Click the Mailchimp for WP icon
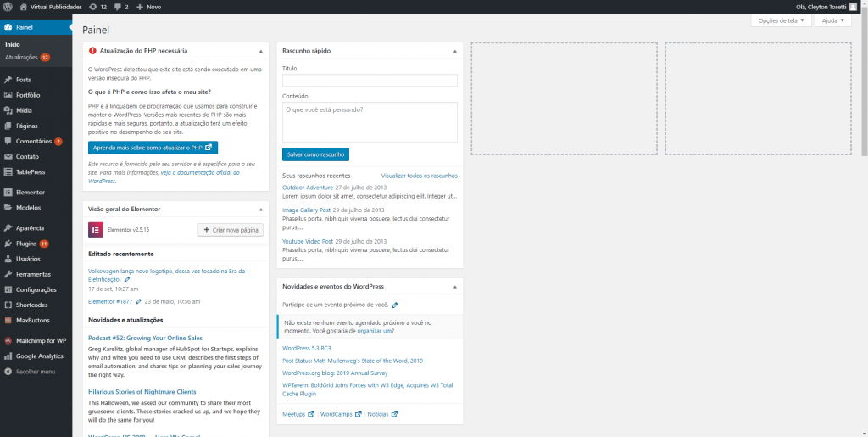868x437 pixels. click(x=8, y=340)
